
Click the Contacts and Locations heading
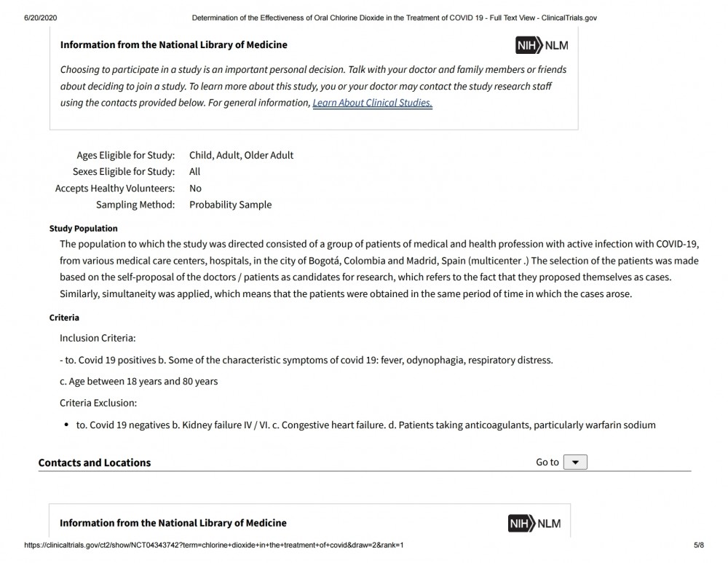pyautogui.click(x=95, y=462)
